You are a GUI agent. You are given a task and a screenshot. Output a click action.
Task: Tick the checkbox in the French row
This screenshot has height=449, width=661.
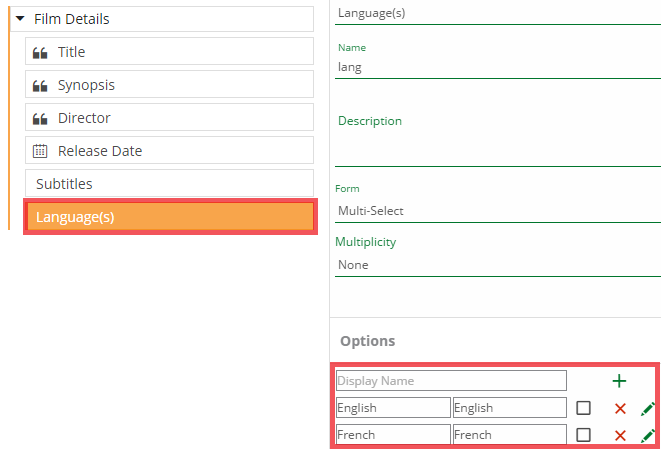pos(583,435)
